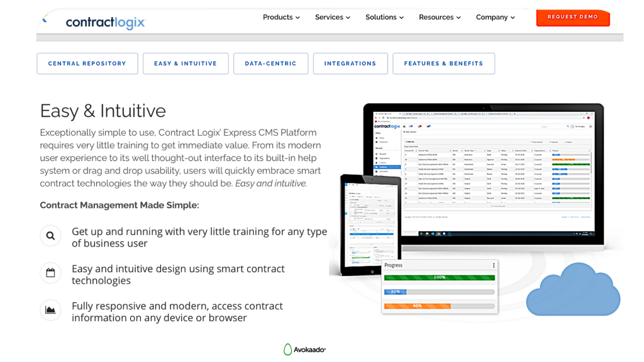The height and width of the screenshot is (362, 644).
Task: Select the calendar icon next to intuitive design bullet
Action: click(x=50, y=273)
